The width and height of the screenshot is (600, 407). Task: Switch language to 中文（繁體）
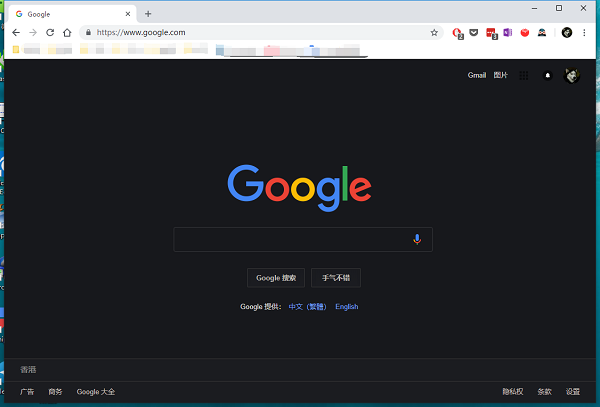pos(308,307)
